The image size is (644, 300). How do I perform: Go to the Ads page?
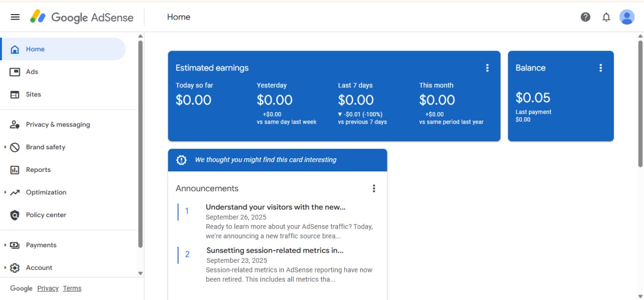pyautogui.click(x=32, y=72)
